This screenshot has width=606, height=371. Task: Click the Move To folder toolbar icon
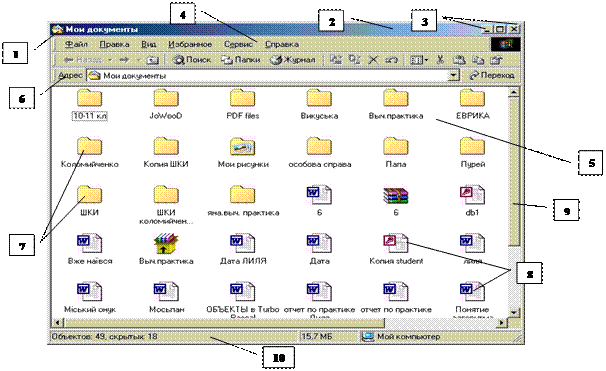click(x=336, y=60)
